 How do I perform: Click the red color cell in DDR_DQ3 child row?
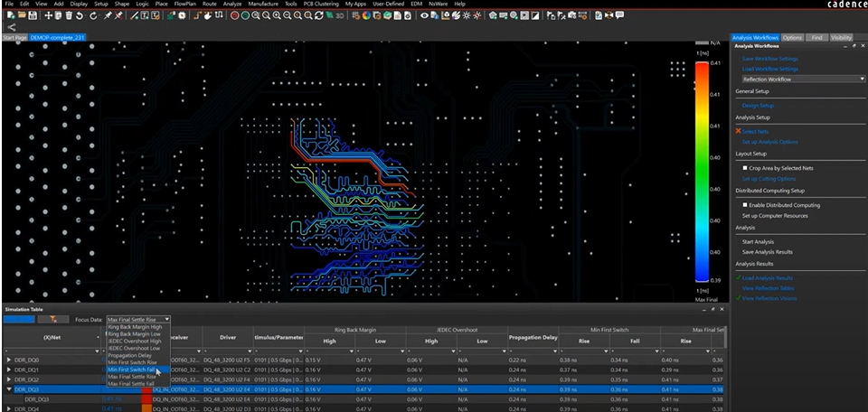pos(146,399)
